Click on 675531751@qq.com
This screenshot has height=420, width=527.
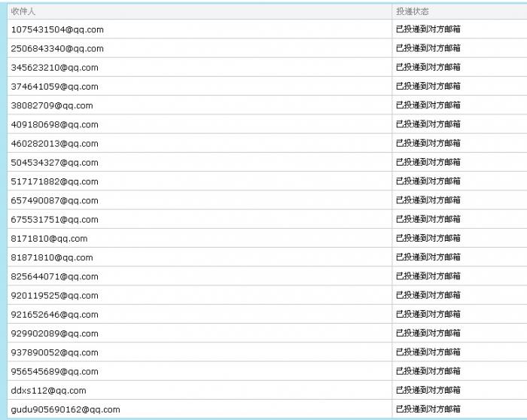click(54, 219)
